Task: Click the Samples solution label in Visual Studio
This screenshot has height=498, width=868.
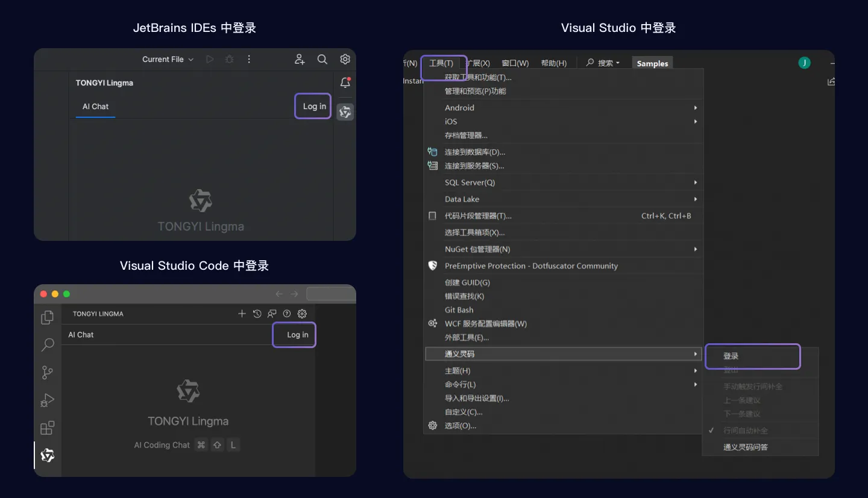Action: (x=652, y=63)
